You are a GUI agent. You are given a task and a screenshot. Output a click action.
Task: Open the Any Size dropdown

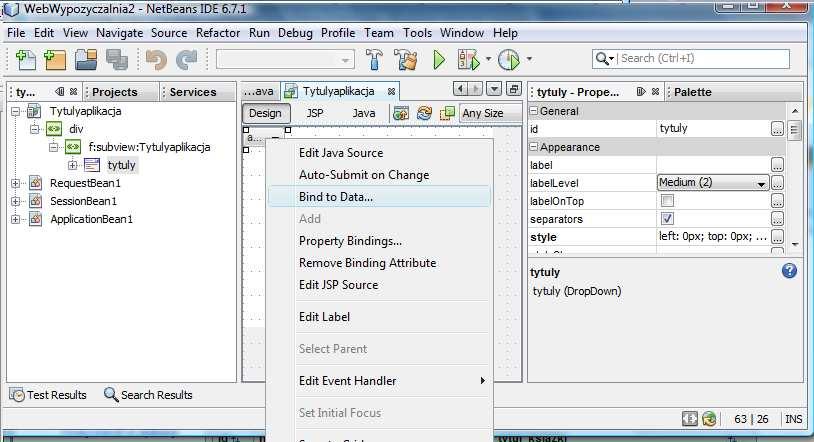pyautogui.click(x=490, y=113)
